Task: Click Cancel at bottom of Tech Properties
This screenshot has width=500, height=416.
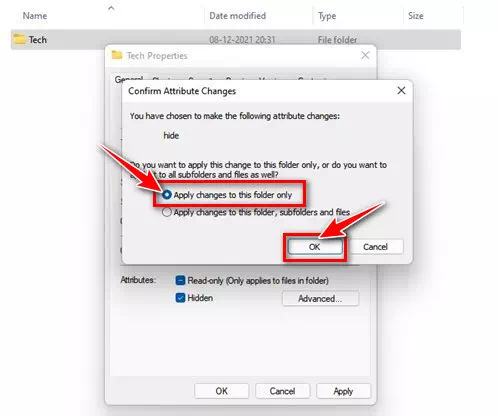Action: (x=282, y=391)
